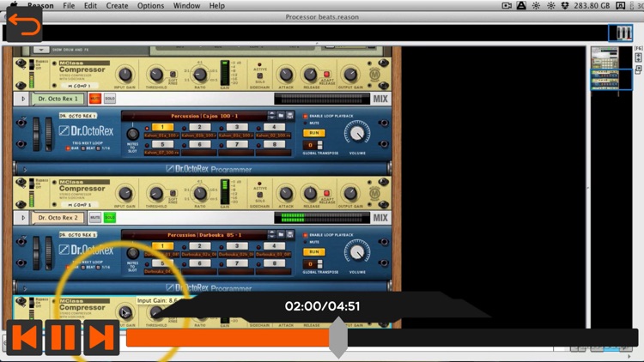Expand the Dr. Octo Rex 2 track triangle
644x362 pixels.
click(23, 218)
